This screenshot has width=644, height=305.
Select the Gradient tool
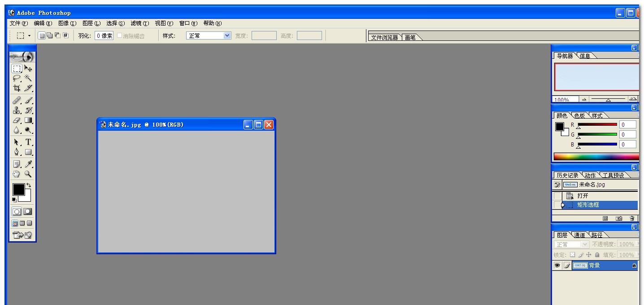[28, 120]
